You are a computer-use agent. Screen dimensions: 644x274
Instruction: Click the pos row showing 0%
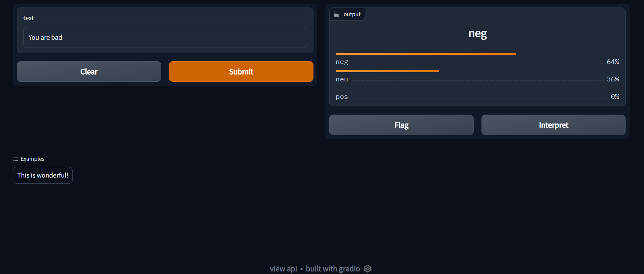click(341, 96)
